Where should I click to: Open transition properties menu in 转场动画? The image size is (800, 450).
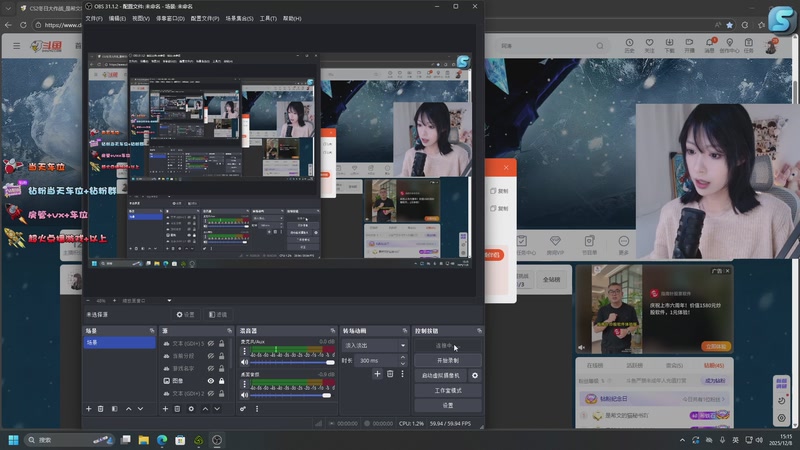[402, 374]
